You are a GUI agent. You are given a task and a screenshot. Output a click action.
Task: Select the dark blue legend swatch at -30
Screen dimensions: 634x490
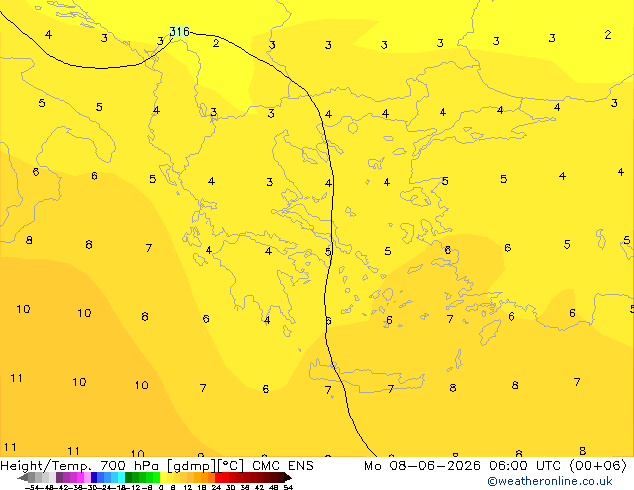pos(94,477)
